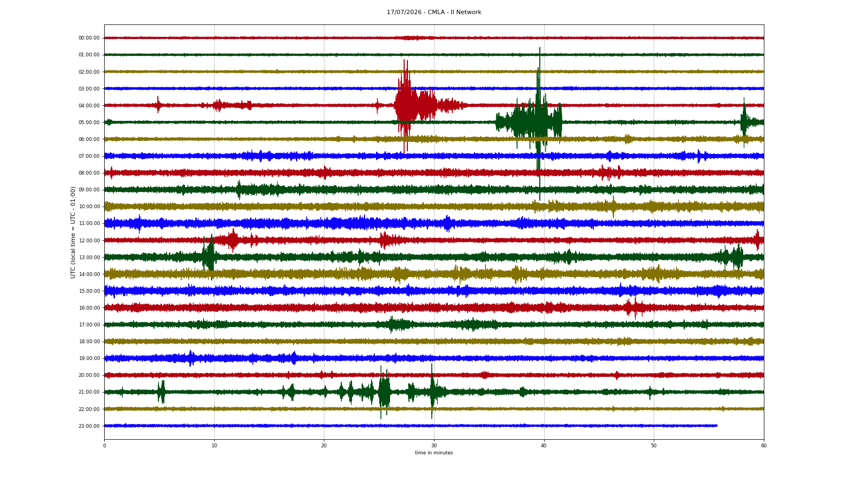Click the x-axis tick label 0

(x=105, y=446)
